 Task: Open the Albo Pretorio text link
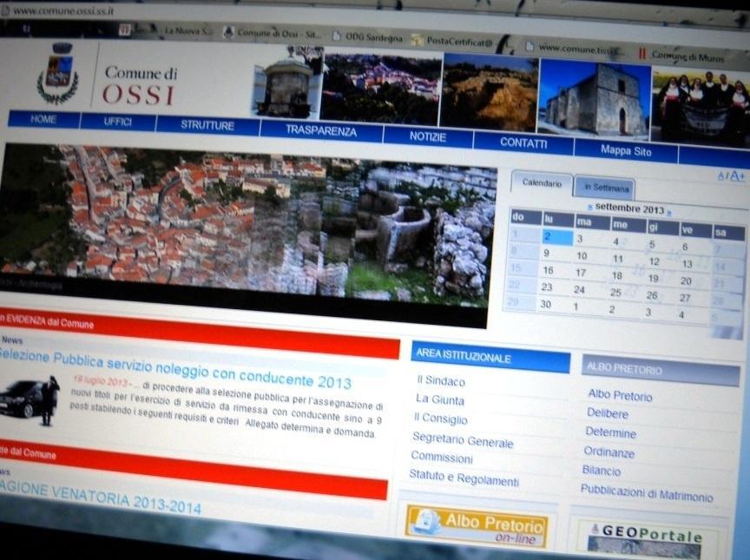pyautogui.click(x=620, y=395)
